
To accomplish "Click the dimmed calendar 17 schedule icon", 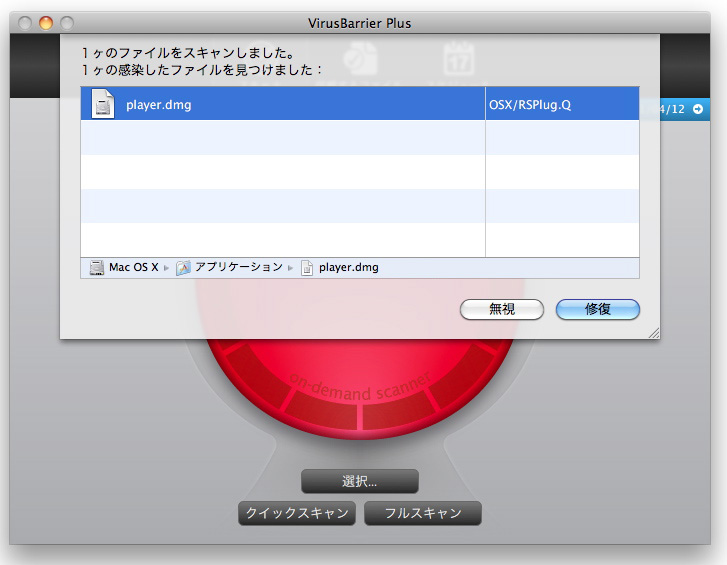I will coord(459,58).
